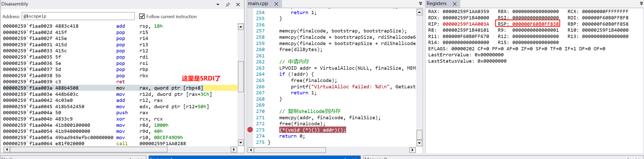Select the Registers tab
This screenshot has height=159, width=644.
437,4
